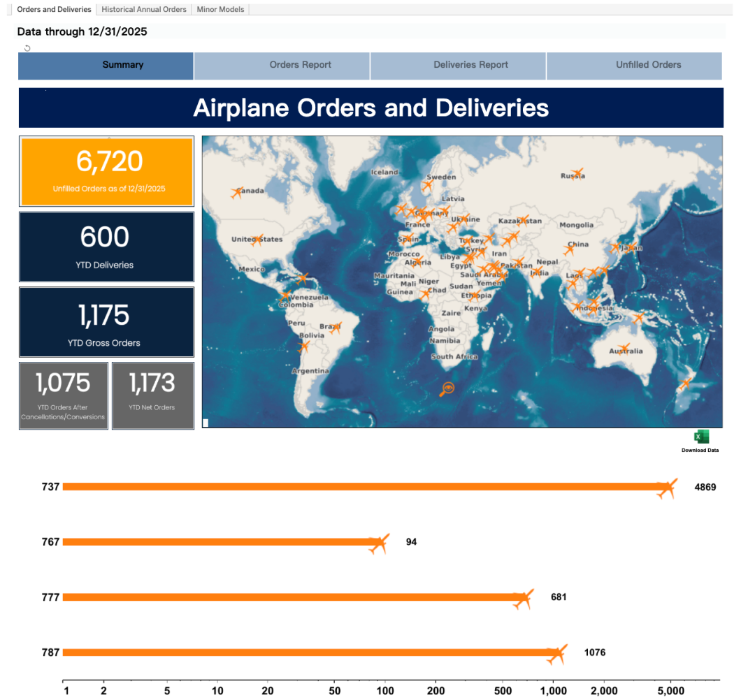Open the Historical Annual Orders tab
The width and height of the screenshot is (755, 700).
(x=144, y=10)
